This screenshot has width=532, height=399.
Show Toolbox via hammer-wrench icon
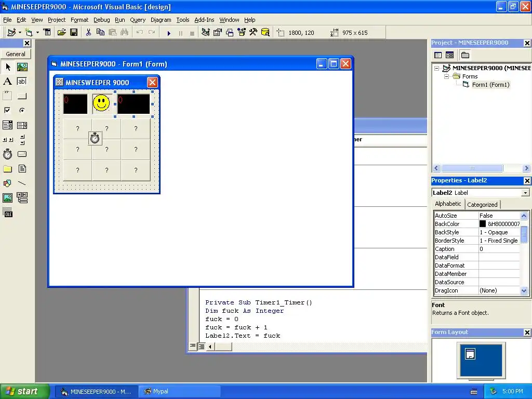click(254, 32)
